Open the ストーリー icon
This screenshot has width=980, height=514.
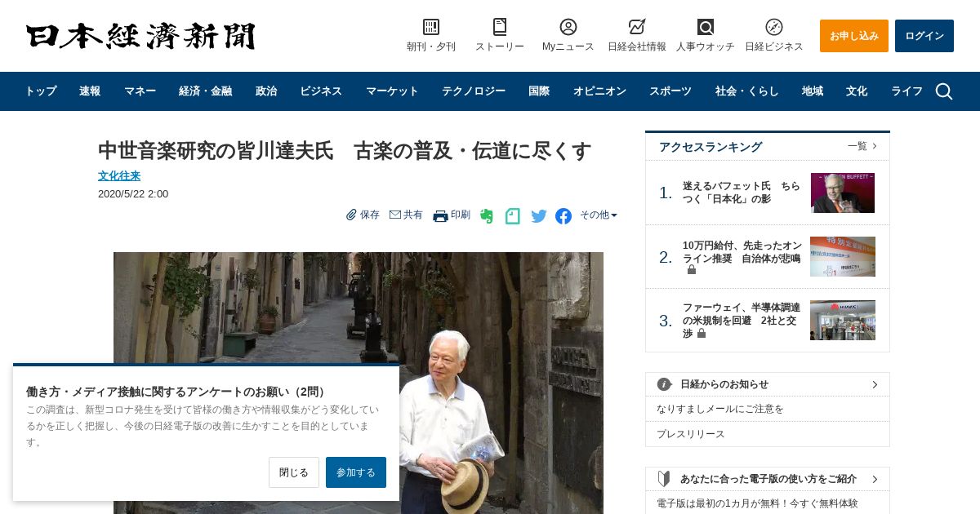[500, 27]
